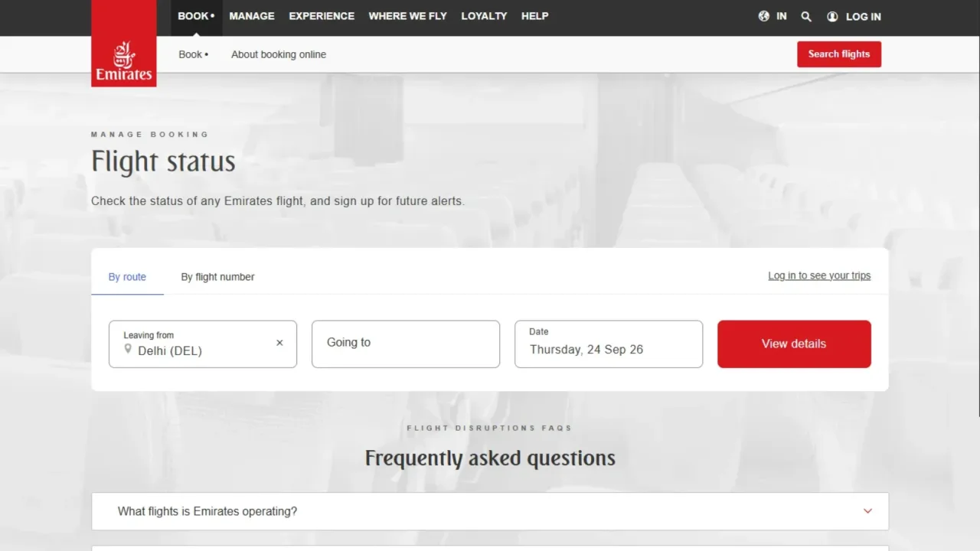
Task: Expand 'What flights is Emirates operating?' question
Action: [490, 511]
